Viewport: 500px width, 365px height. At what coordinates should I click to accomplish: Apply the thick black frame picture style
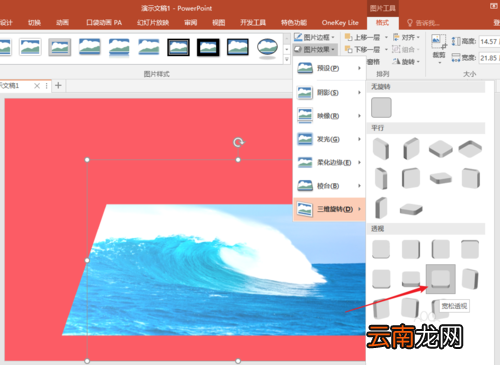(x=208, y=47)
